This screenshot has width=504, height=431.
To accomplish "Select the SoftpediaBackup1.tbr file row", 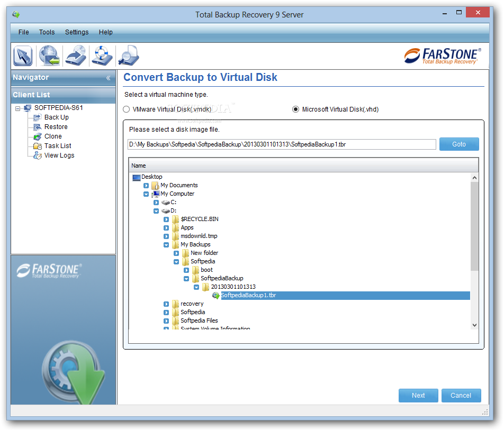I will pos(345,296).
